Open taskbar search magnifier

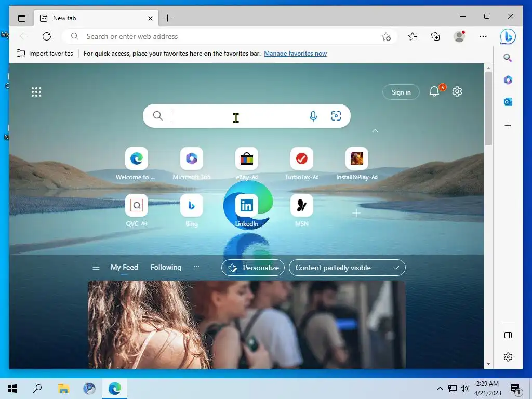(37, 389)
